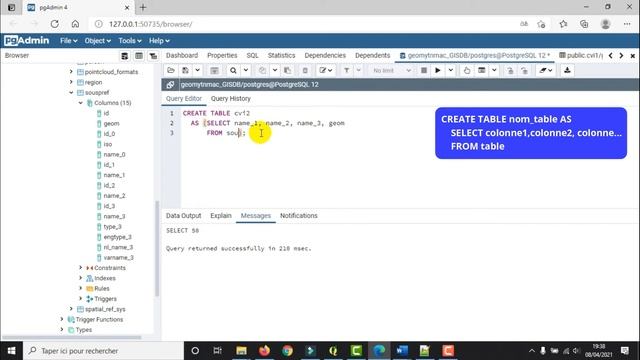Click the Download as CSV icon
The width and height of the screenshot is (640, 360).
[567, 71]
